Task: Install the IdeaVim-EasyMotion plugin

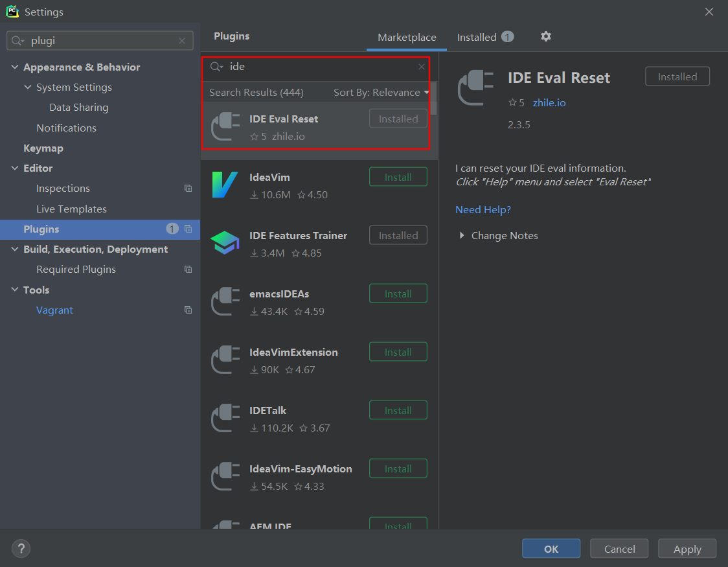Action: [398, 469]
